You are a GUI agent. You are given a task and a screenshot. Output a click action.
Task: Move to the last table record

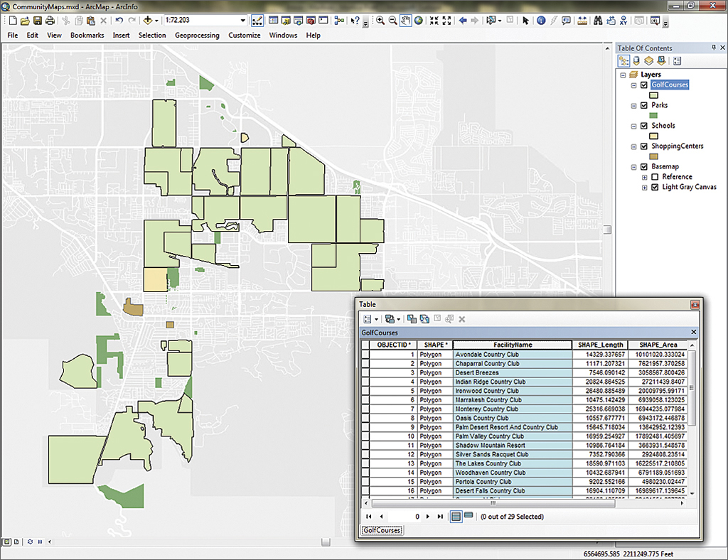click(440, 517)
